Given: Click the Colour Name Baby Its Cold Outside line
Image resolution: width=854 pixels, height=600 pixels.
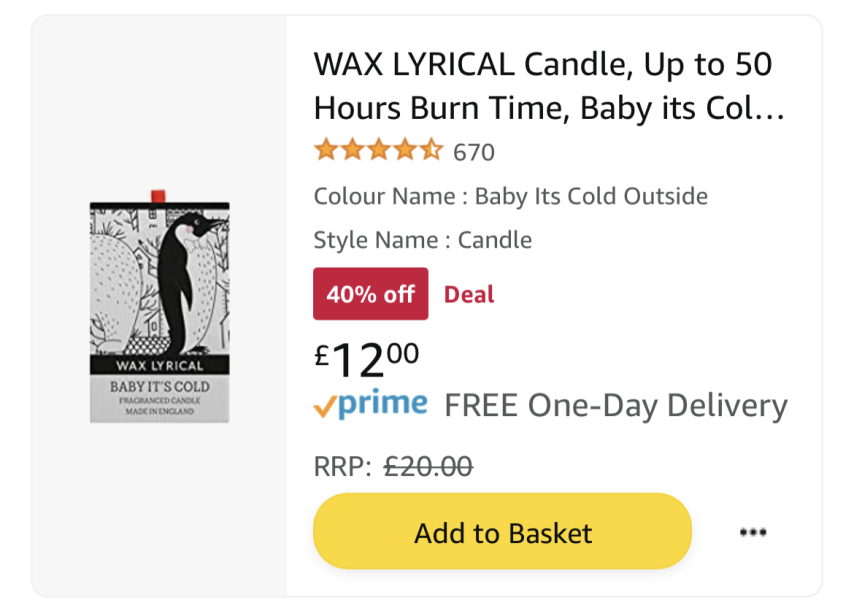Looking at the screenshot, I should click(x=510, y=196).
